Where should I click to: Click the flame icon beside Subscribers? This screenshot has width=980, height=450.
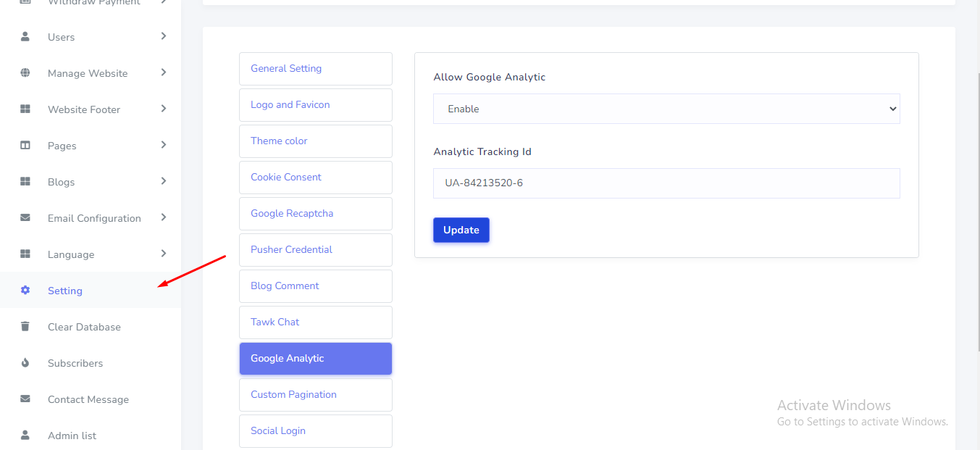click(x=25, y=362)
